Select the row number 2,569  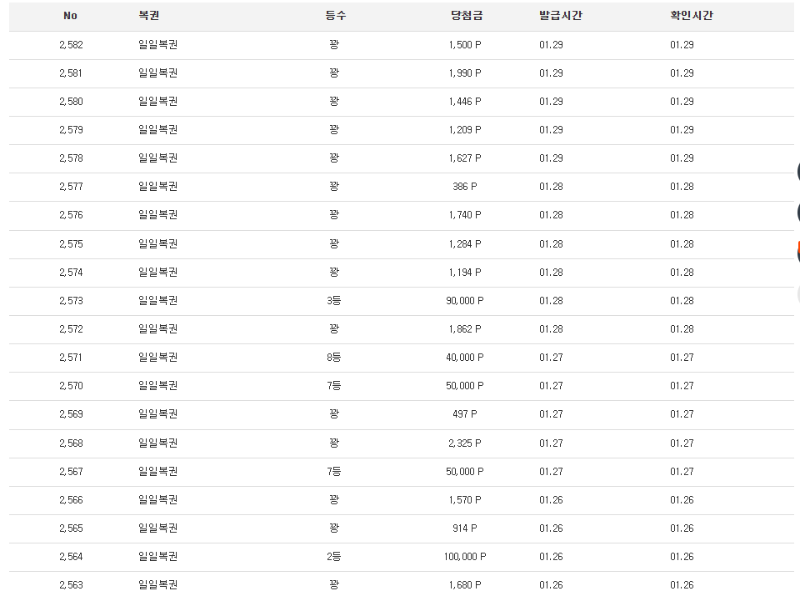click(71, 414)
